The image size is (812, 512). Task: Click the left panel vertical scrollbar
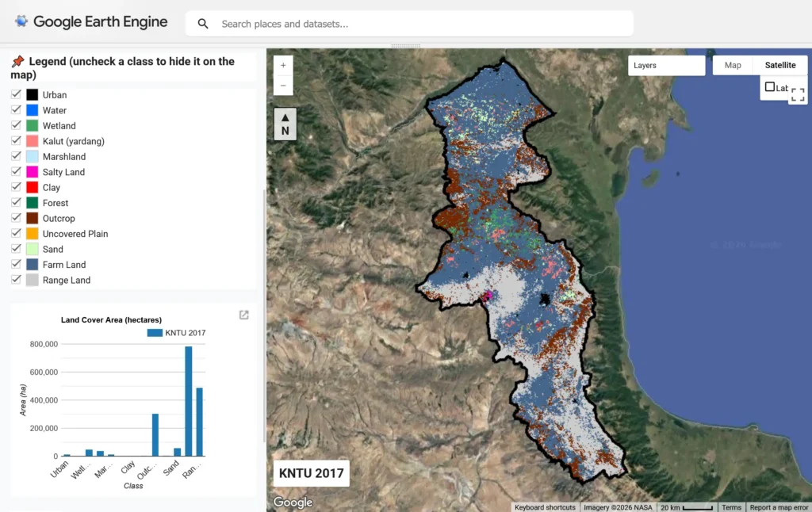coord(265,315)
